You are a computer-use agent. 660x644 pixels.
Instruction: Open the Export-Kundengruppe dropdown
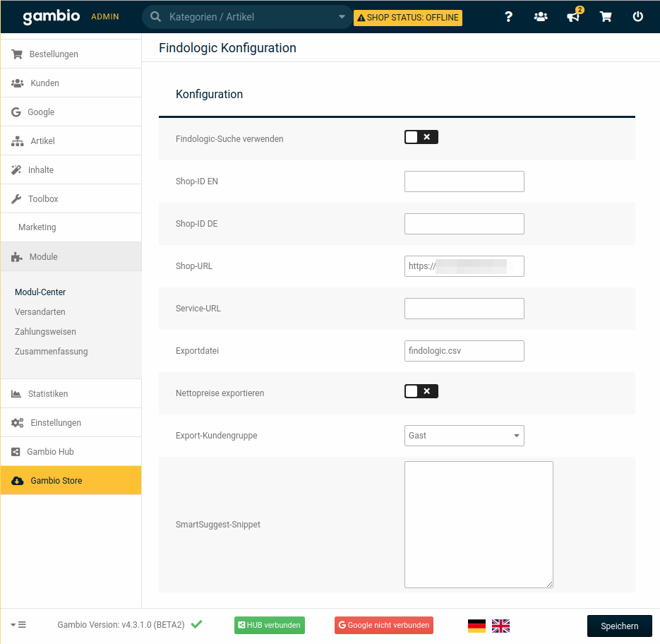[464, 436]
